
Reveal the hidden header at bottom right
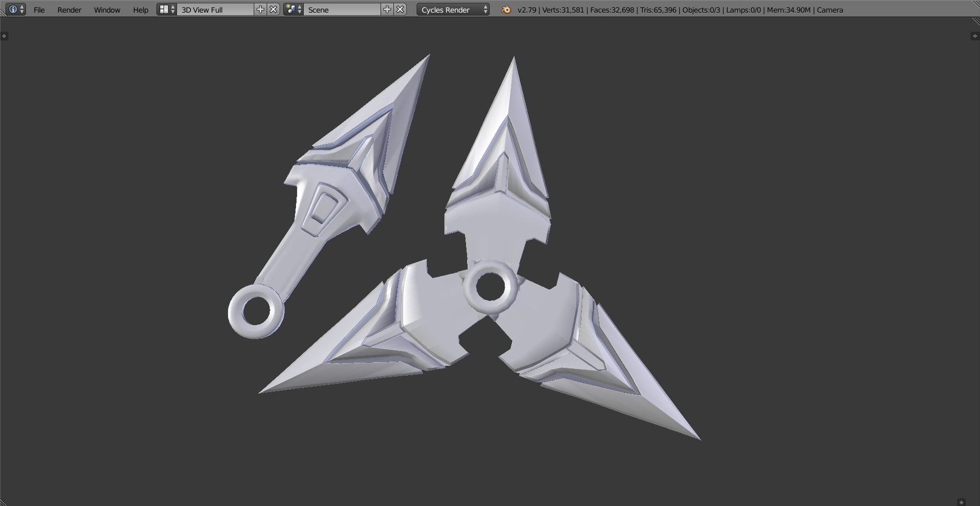(962, 502)
